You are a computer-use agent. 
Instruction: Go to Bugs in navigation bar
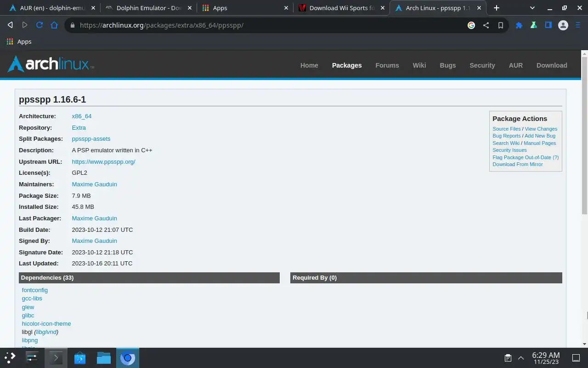click(x=448, y=65)
